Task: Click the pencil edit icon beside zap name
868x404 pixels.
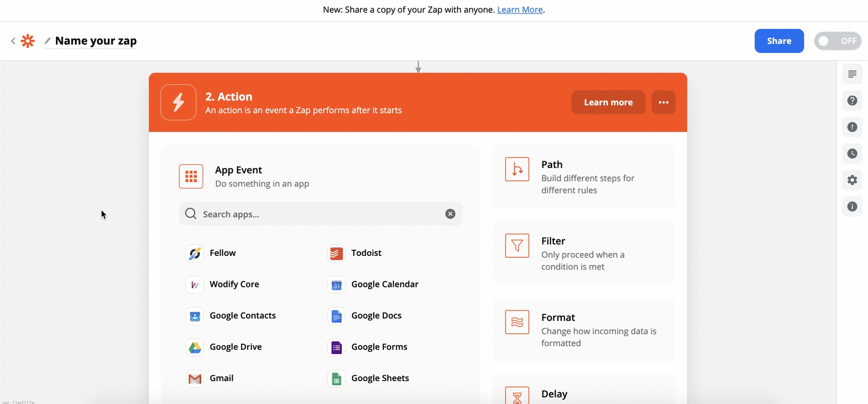Action: [x=48, y=41]
